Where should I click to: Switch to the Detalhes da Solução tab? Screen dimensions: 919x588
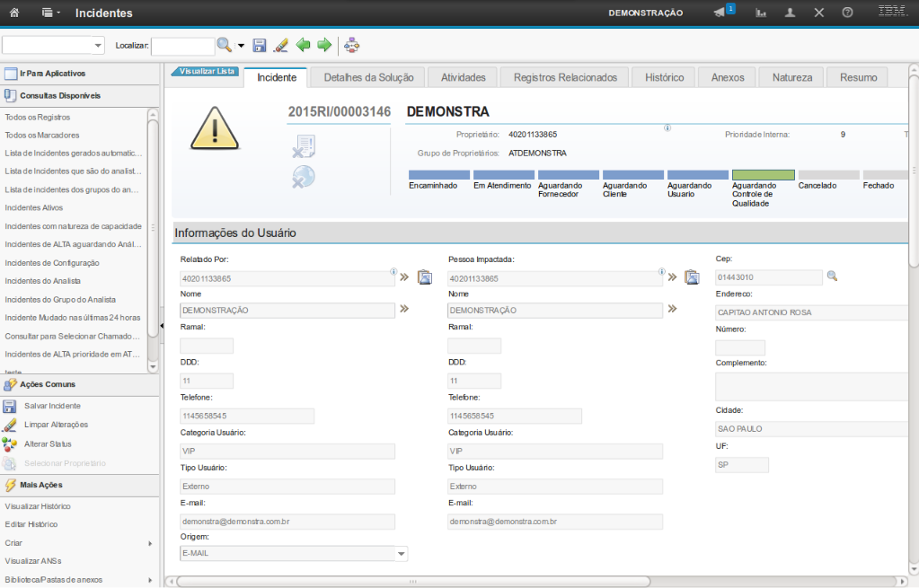[368, 78]
